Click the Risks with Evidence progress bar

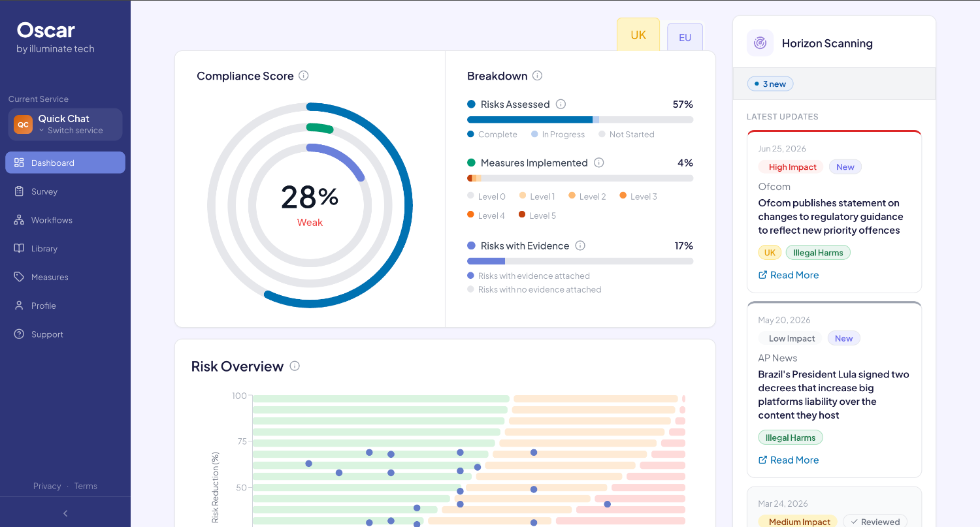click(580, 261)
